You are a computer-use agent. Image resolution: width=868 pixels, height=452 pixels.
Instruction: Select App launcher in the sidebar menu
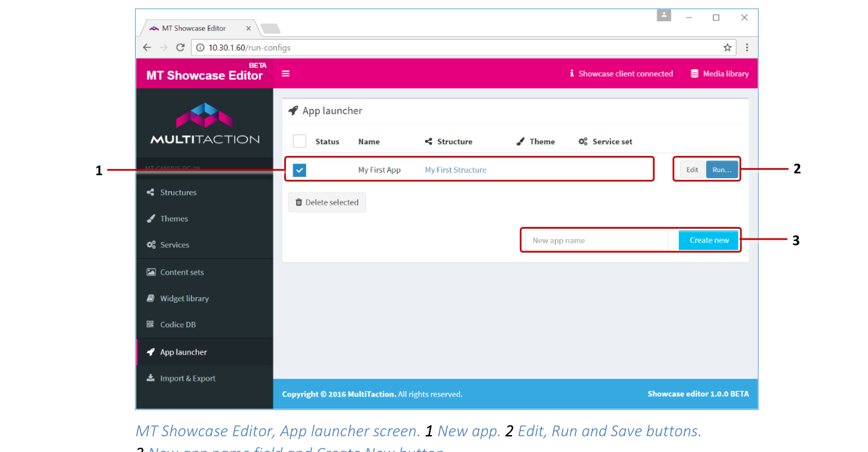(184, 352)
